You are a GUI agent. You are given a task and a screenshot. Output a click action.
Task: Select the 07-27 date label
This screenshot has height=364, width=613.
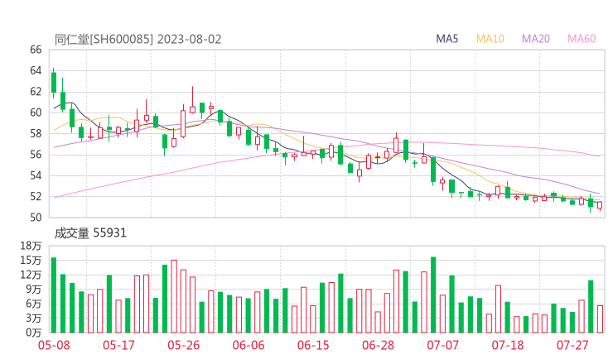click(x=572, y=345)
